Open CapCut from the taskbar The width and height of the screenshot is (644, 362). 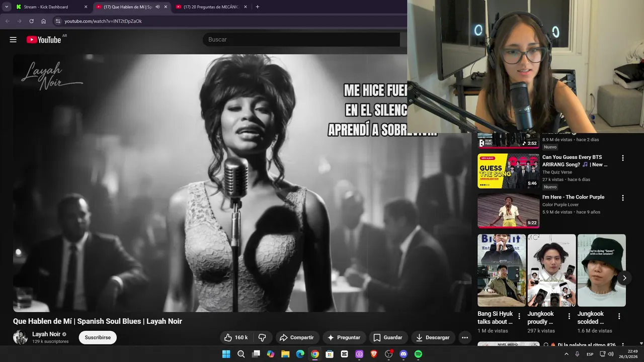pyautogui.click(x=344, y=354)
